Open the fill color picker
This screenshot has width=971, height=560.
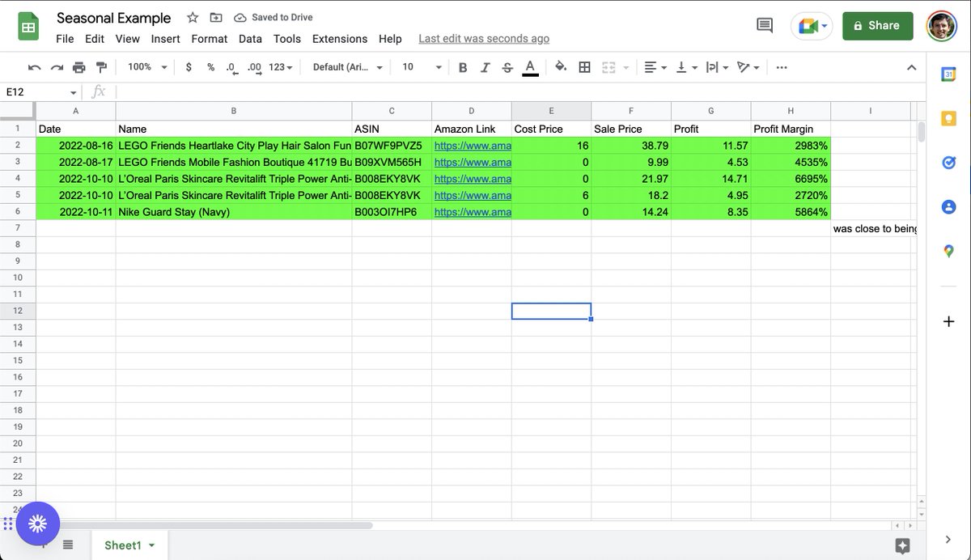point(561,67)
